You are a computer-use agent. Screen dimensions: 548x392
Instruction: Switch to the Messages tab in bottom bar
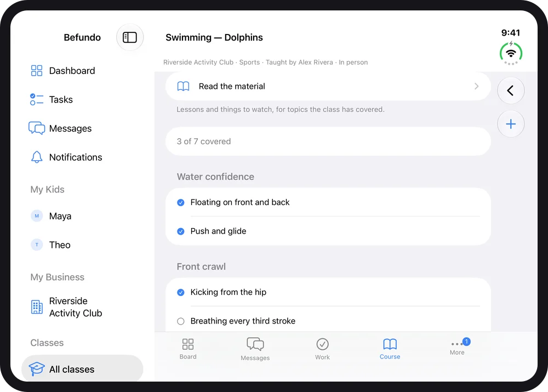pyautogui.click(x=255, y=349)
